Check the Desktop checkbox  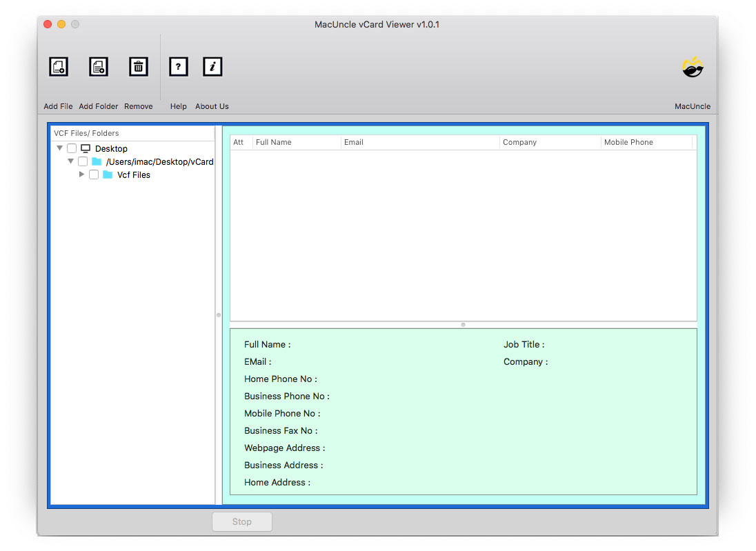[x=72, y=149]
